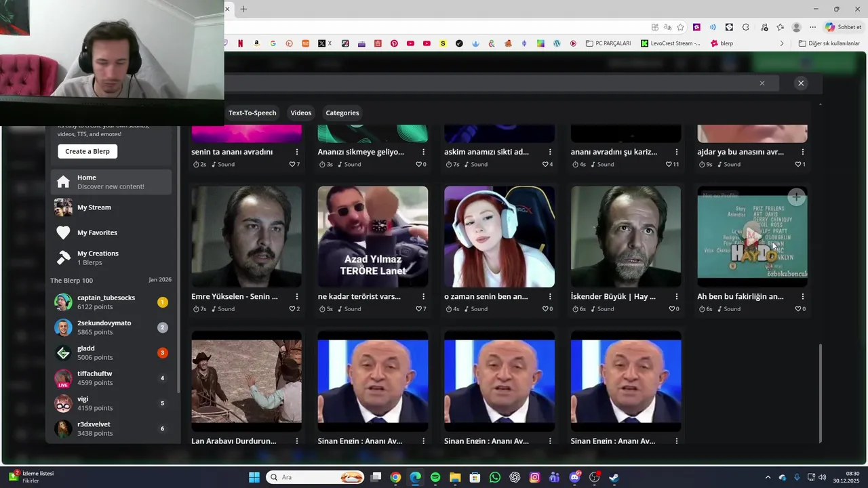The height and width of the screenshot is (488, 868).
Task: Open options menu for 'İskender Büyük | Hay' sound
Action: (677, 296)
